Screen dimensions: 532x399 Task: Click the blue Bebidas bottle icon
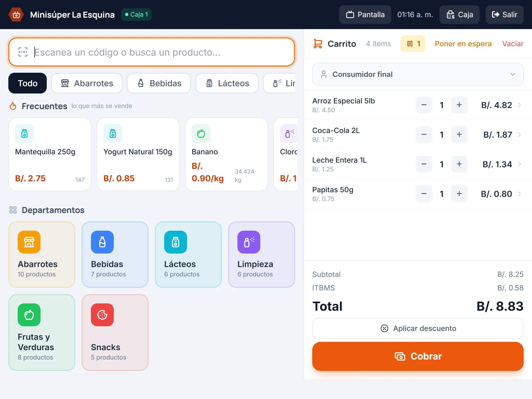pos(102,242)
